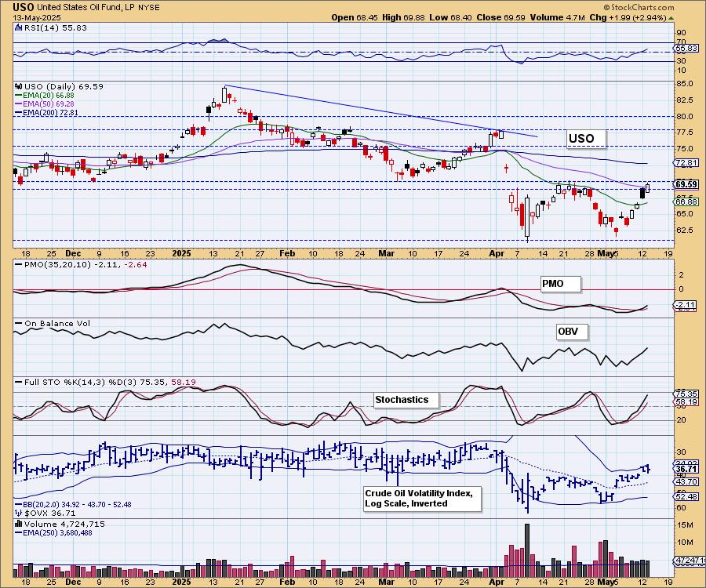Click the On Balance Vol label
This screenshot has height=588, width=706.
pos(53,324)
